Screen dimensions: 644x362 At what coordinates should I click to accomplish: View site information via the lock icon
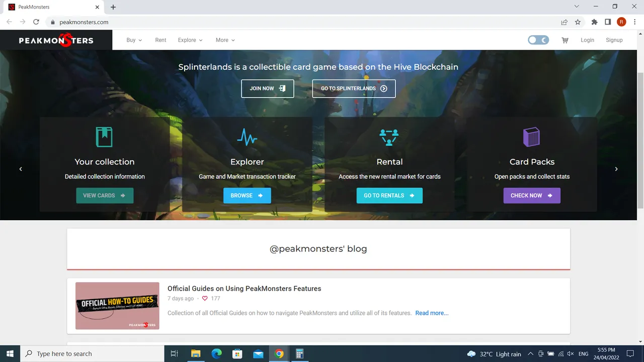52,22
